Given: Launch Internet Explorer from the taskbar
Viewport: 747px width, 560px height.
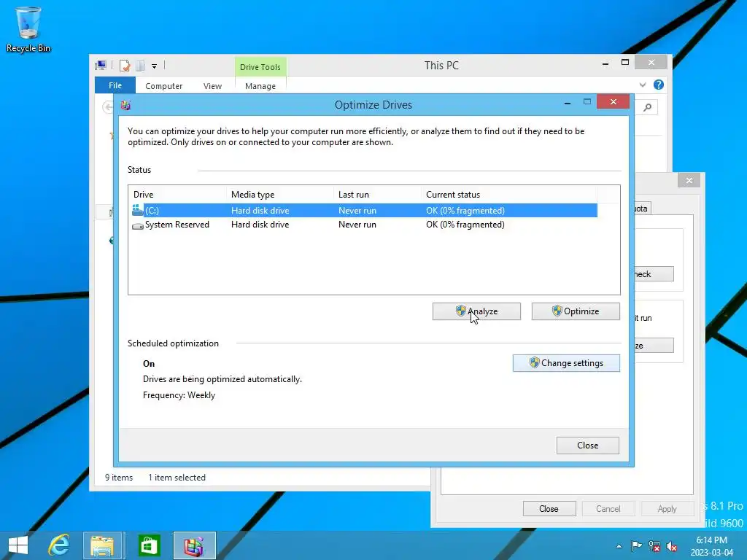Looking at the screenshot, I should point(58,545).
